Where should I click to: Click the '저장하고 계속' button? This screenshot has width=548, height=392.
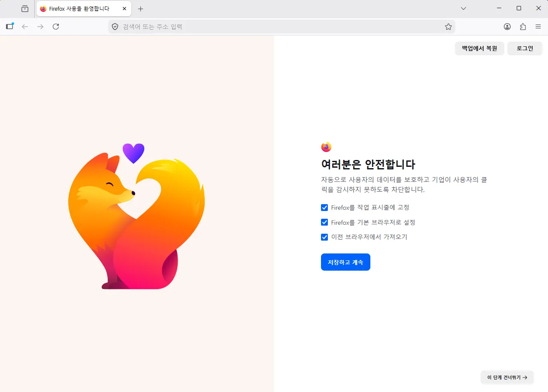tap(345, 262)
